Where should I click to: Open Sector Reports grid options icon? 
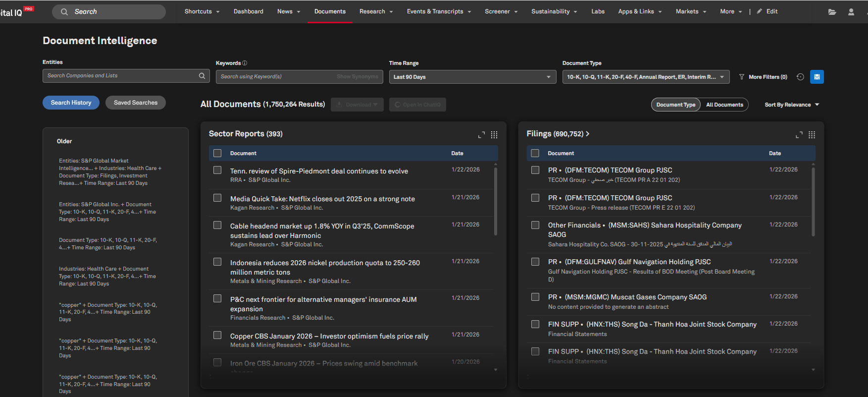click(x=494, y=135)
